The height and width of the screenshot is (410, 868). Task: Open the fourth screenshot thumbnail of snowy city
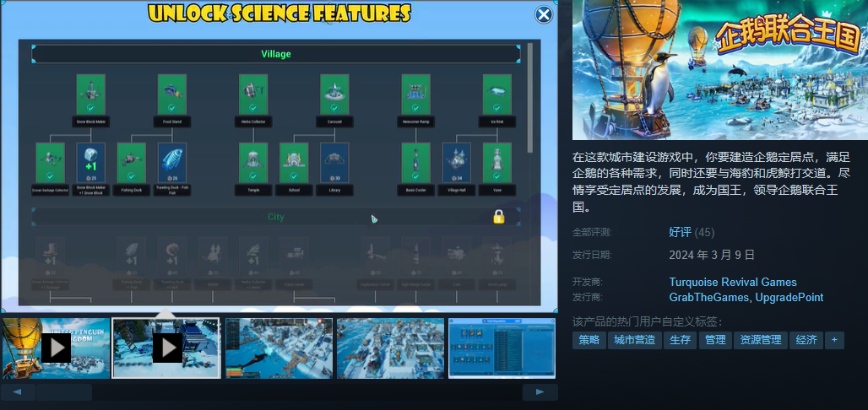click(x=390, y=348)
